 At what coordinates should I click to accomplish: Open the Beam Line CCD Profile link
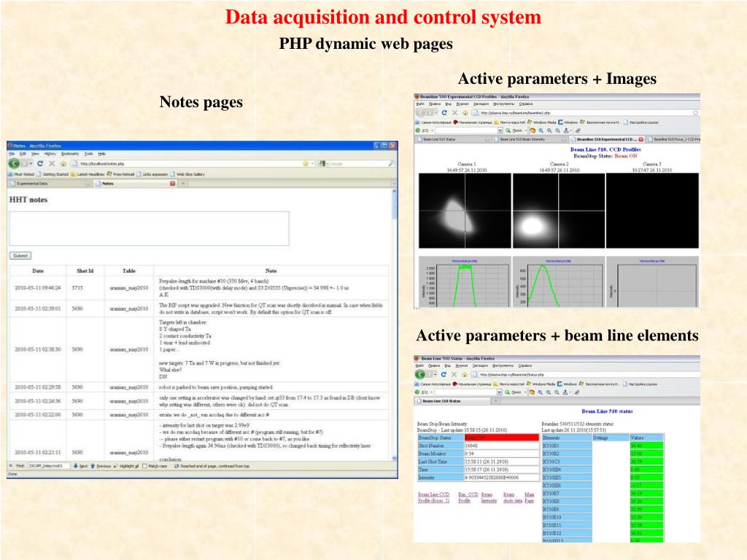pos(433,497)
